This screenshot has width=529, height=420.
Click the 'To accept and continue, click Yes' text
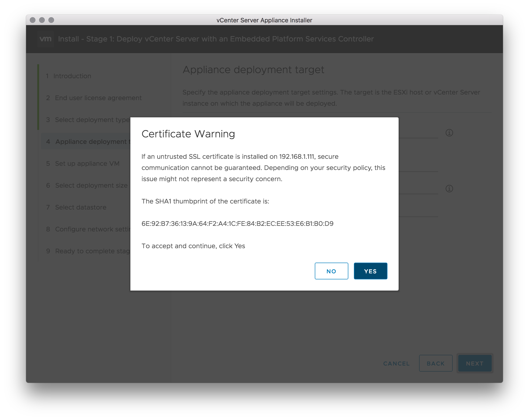193,246
